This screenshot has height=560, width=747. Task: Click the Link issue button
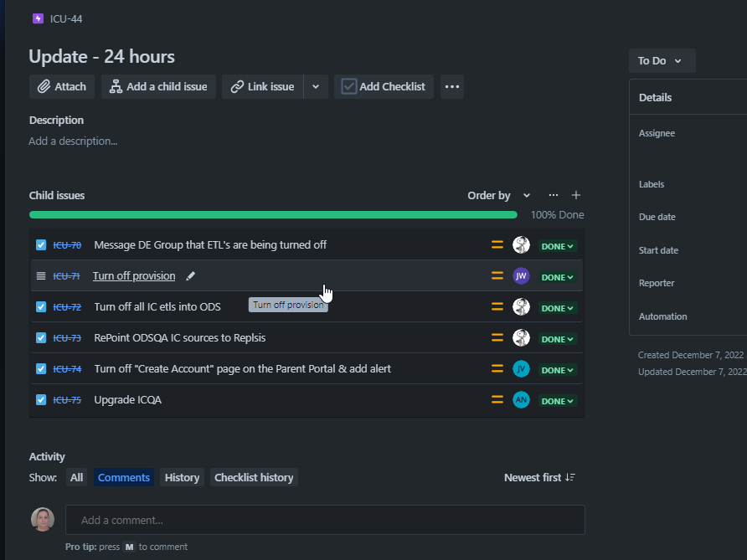[262, 87]
